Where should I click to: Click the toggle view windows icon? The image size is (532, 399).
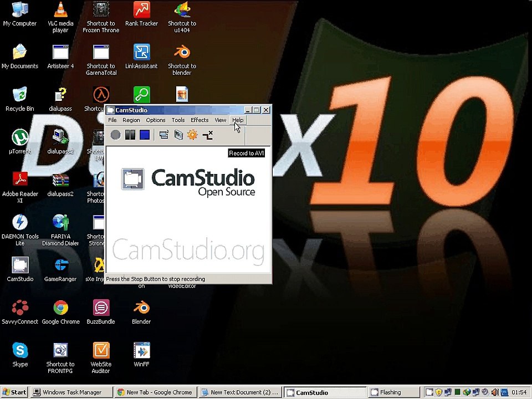163,135
